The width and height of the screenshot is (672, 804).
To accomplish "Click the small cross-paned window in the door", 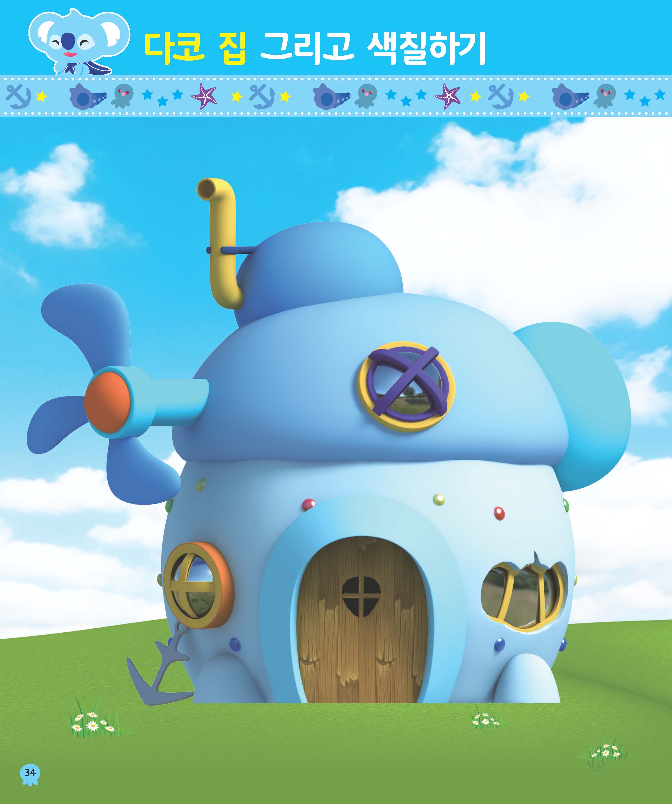I will click(x=361, y=597).
